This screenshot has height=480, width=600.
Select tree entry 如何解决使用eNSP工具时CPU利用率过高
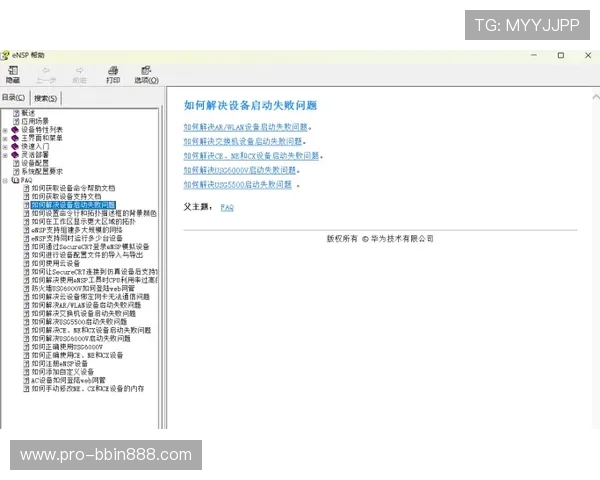point(95,280)
